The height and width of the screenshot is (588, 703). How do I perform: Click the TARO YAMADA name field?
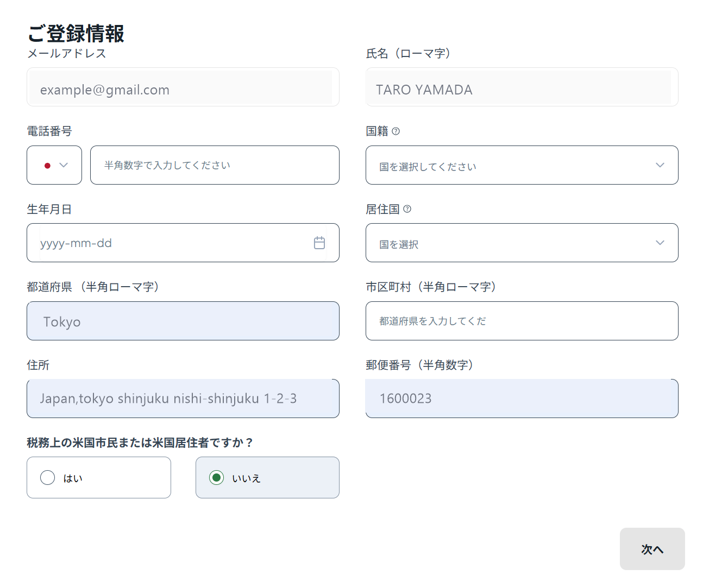pyautogui.click(x=522, y=87)
